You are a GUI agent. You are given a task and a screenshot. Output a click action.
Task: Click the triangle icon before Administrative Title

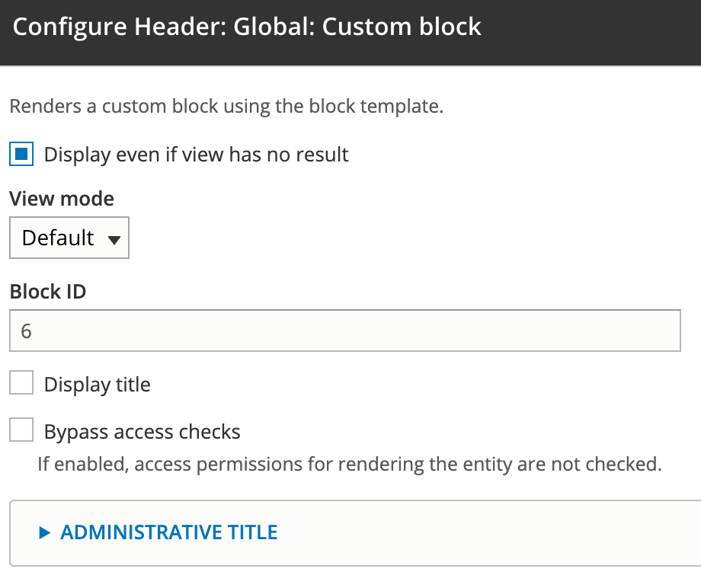(x=43, y=532)
